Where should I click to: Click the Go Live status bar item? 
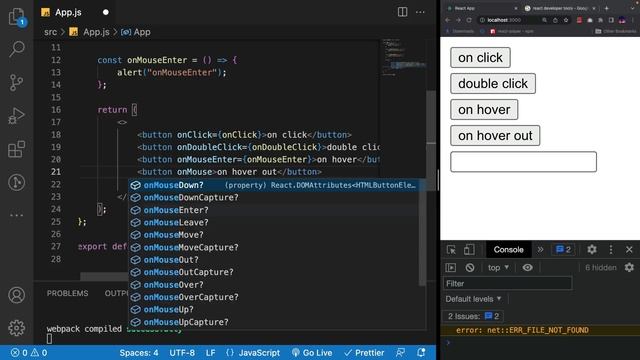point(312,353)
